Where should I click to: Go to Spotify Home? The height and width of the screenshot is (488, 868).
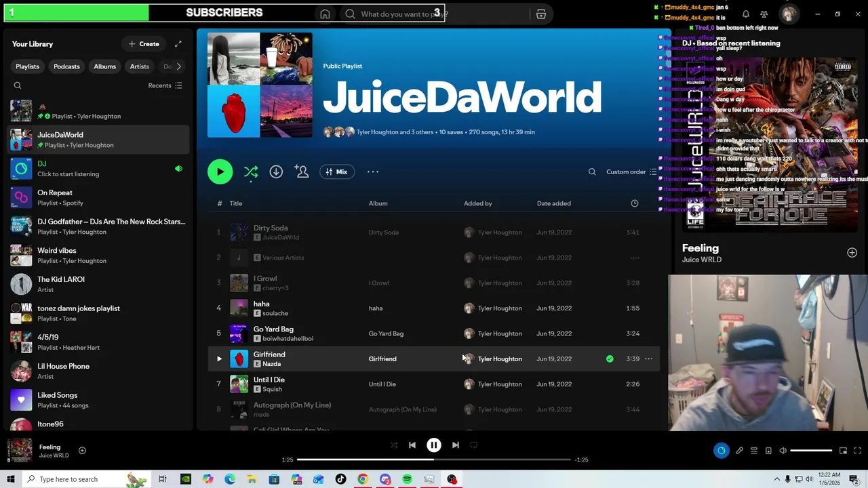(325, 14)
